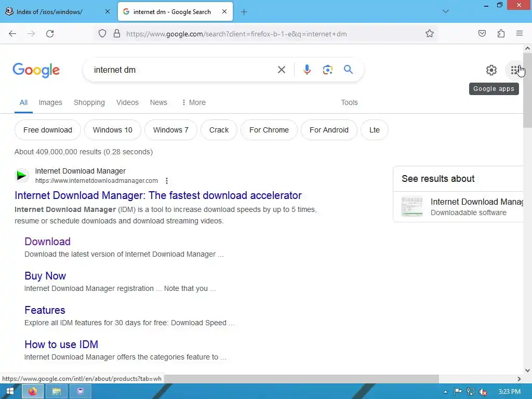532x399 pixels.
Task: Apply the For Android suggestion chip
Action: click(x=329, y=130)
